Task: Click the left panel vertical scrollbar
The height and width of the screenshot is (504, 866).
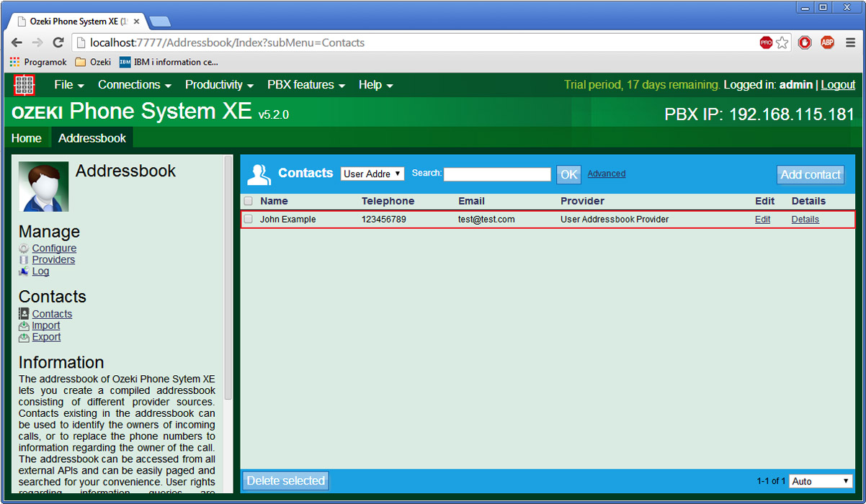Action: click(x=229, y=277)
